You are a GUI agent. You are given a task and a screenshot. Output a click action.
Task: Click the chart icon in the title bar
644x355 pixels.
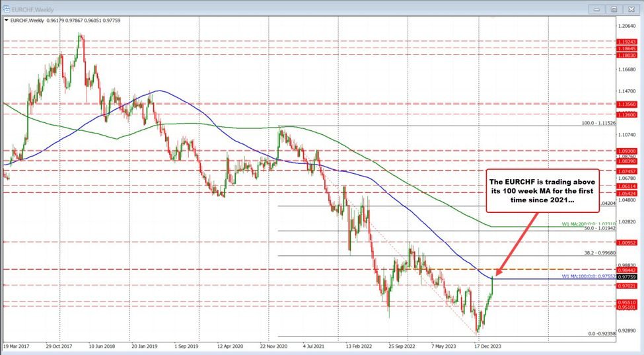tap(7, 9)
